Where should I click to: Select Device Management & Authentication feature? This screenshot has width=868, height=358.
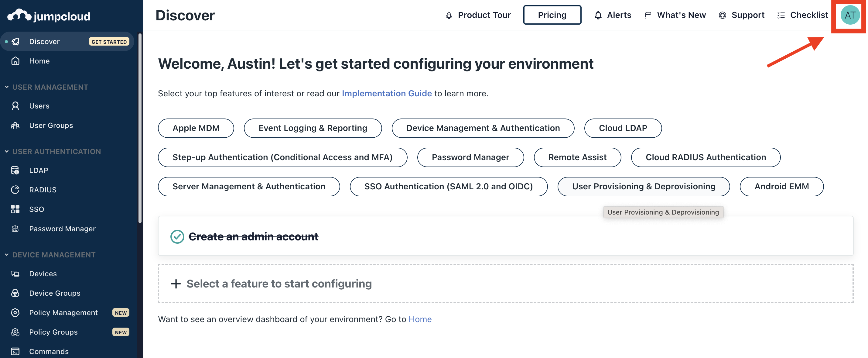(483, 128)
